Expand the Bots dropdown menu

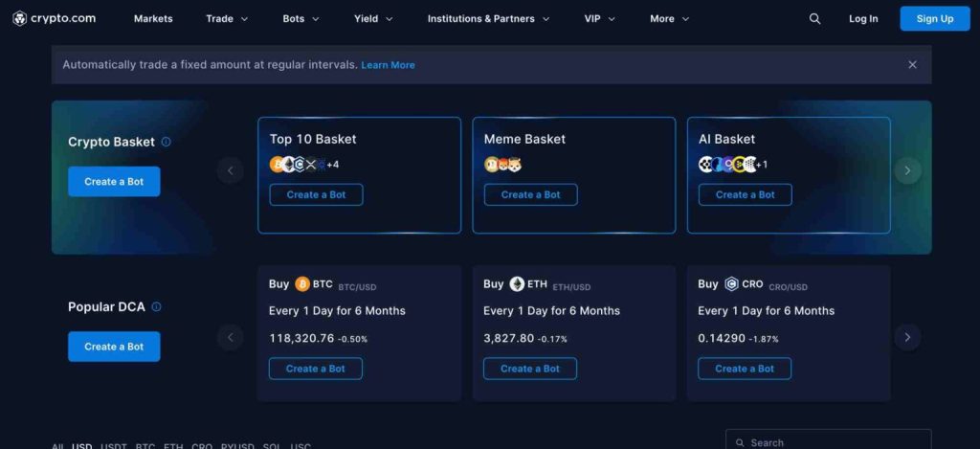(x=301, y=18)
